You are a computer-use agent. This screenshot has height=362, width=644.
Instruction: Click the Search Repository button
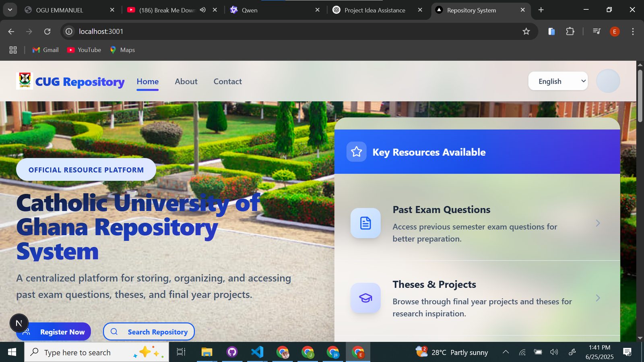pyautogui.click(x=149, y=332)
